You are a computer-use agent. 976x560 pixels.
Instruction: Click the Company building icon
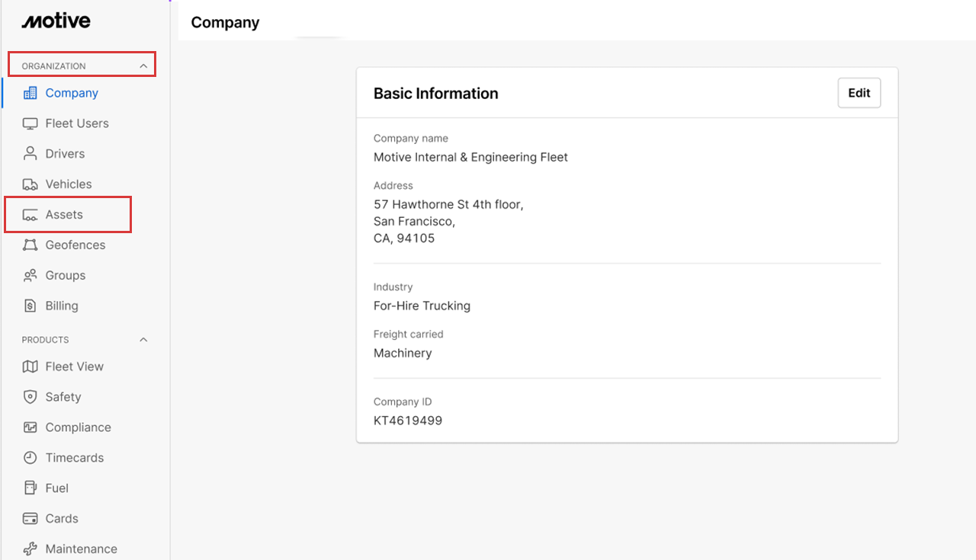(x=30, y=93)
